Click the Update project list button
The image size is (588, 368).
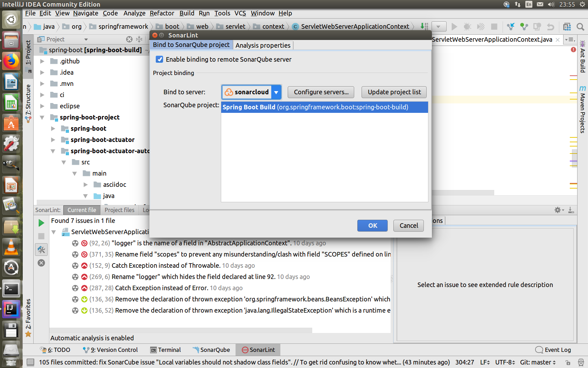tap(394, 92)
